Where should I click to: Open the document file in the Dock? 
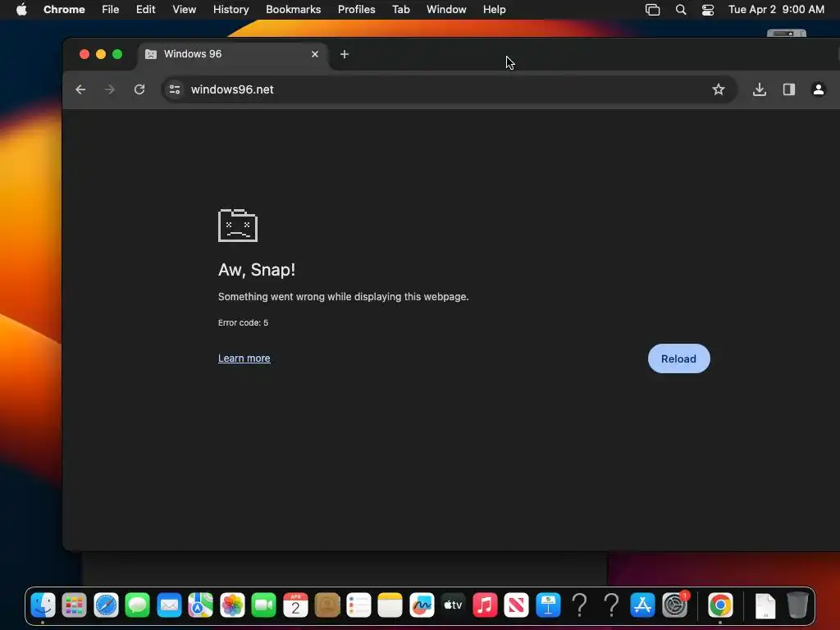[765, 605]
